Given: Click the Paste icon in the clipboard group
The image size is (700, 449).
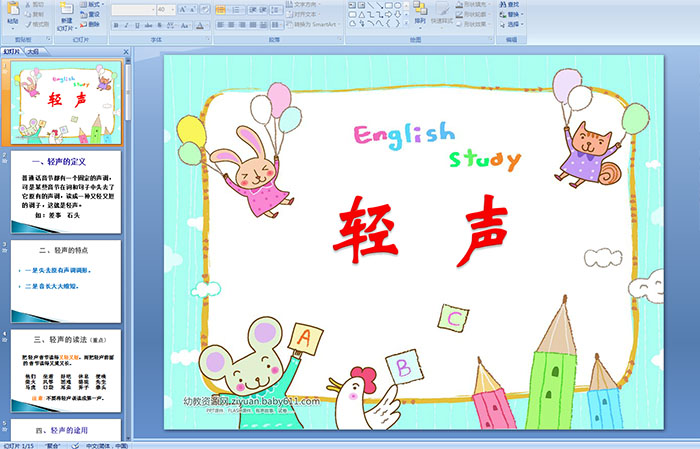Looking at the screenshot, I should tap(13, 13).
